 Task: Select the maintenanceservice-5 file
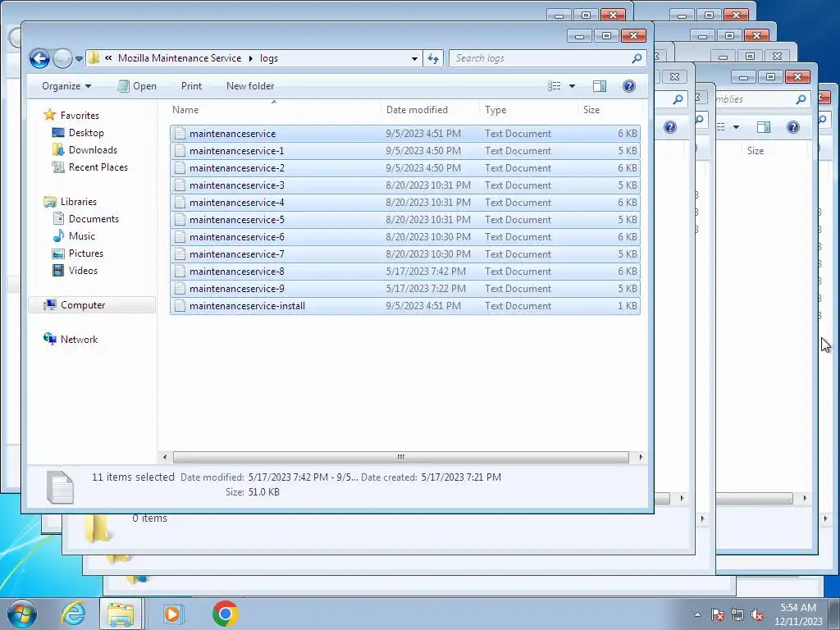point(405,220)
